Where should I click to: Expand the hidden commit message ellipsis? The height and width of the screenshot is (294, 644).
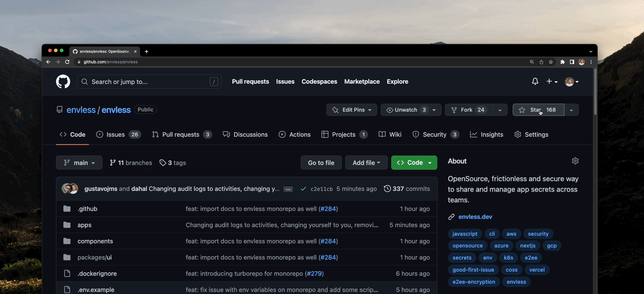tap(288, 189)
